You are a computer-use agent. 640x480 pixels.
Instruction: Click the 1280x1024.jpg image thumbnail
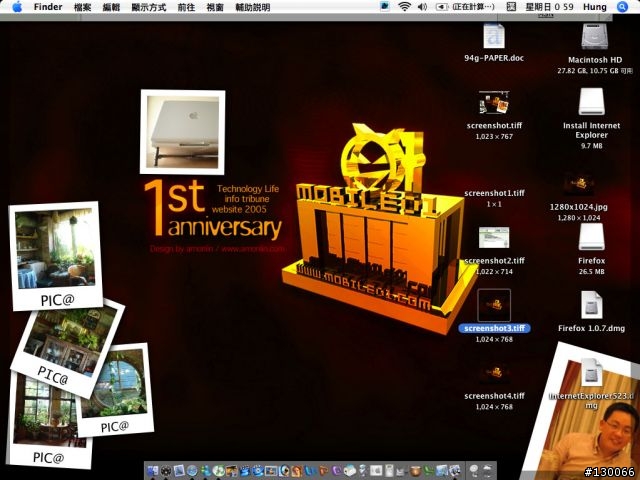point(578,183)
